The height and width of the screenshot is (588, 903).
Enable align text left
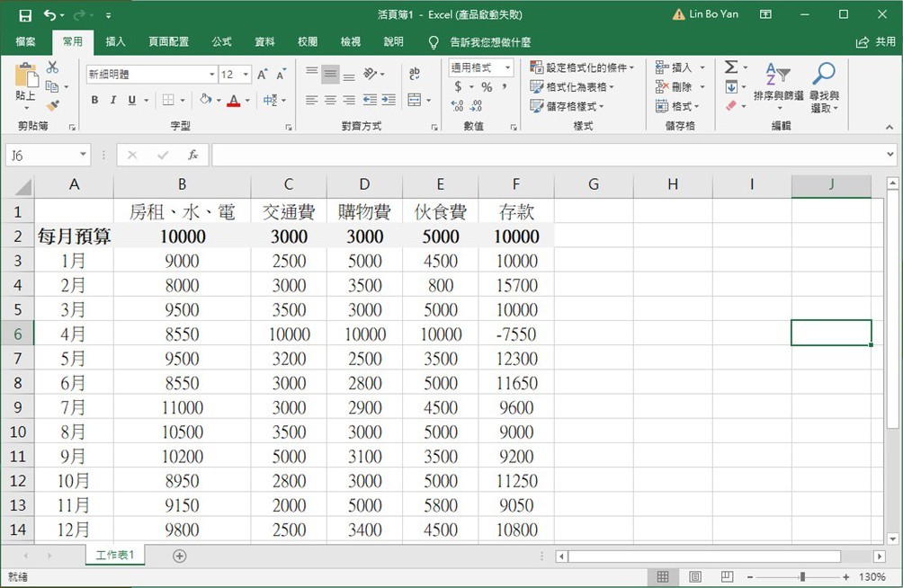click(x=311, y=100)
